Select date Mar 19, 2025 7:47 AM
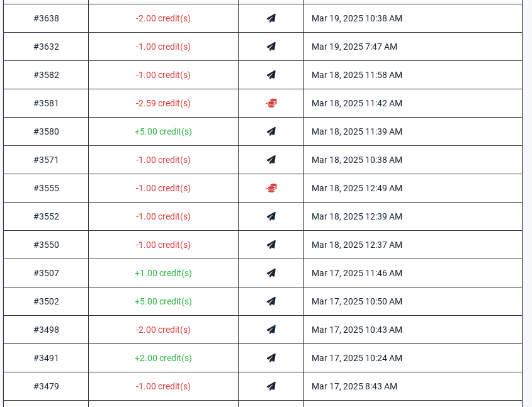The width and height of the screenshot is (532, 407). (x=354, y=47)
